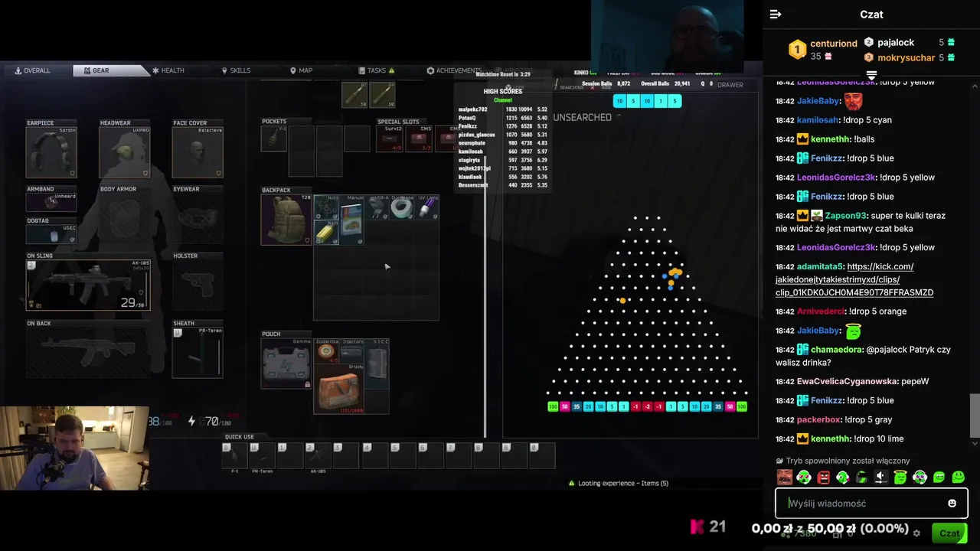Select the GoldenStar balm in pouch
This screenshot has height=551, width=980.
click(x=326, y=351)
